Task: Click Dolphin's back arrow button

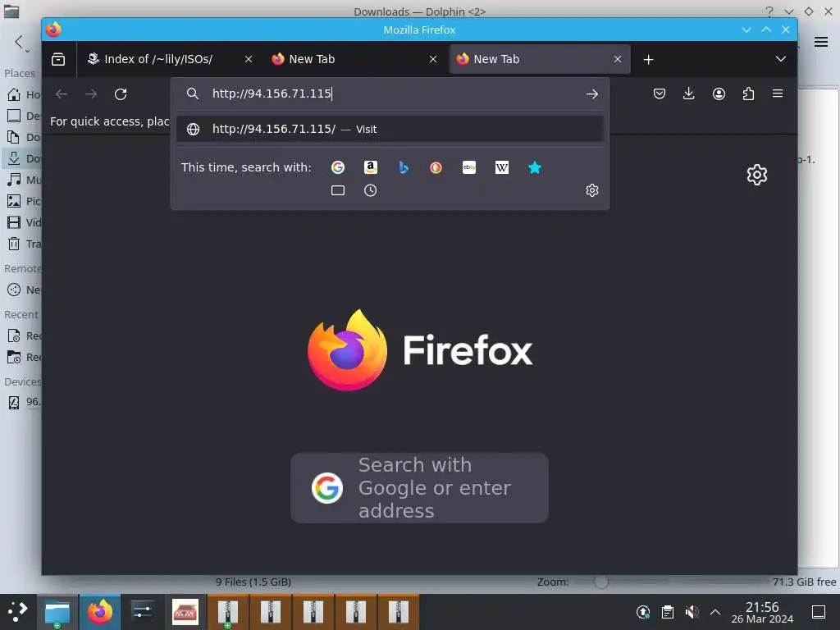Action: [19, 42]
